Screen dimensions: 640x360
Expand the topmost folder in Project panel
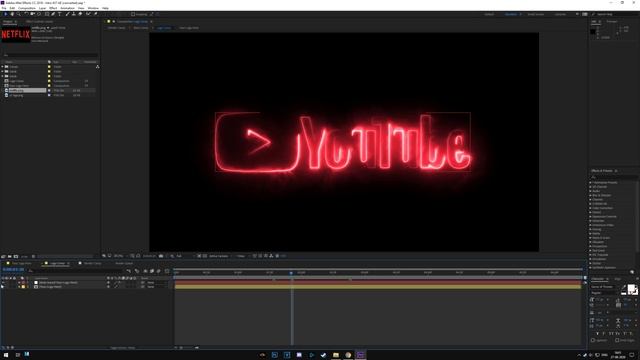(x=2, y=67)
